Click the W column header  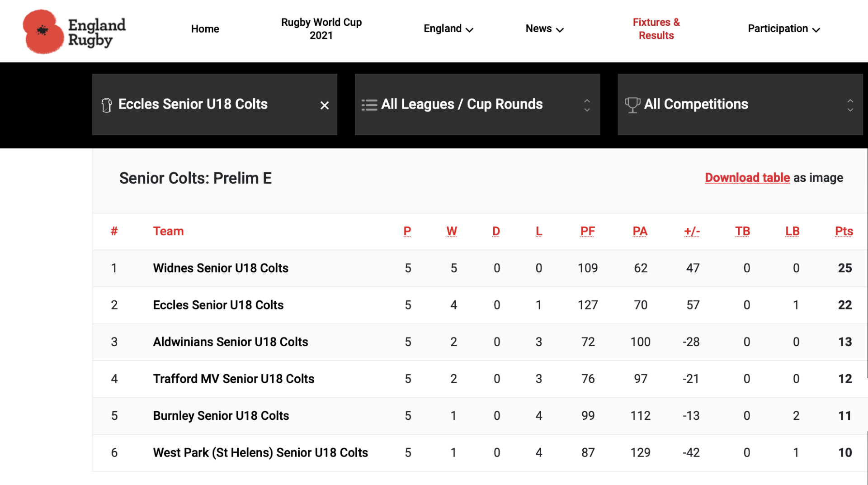point(451,231)
